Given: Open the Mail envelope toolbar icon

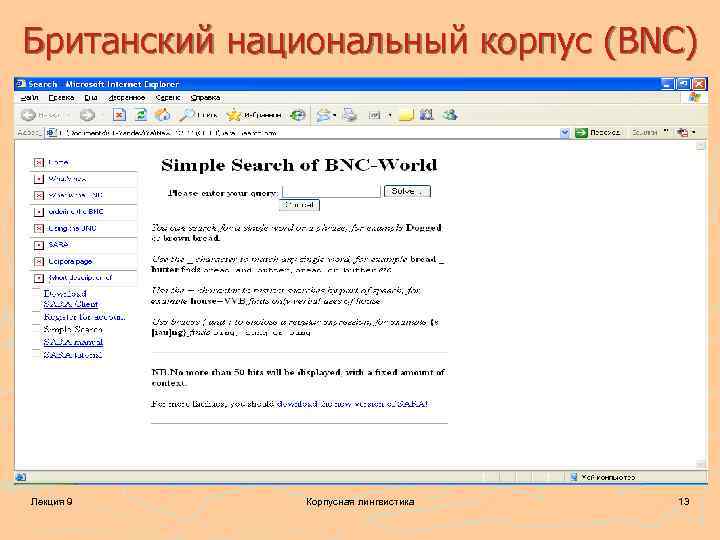Looking at the screenshot, I should point(323,115).
